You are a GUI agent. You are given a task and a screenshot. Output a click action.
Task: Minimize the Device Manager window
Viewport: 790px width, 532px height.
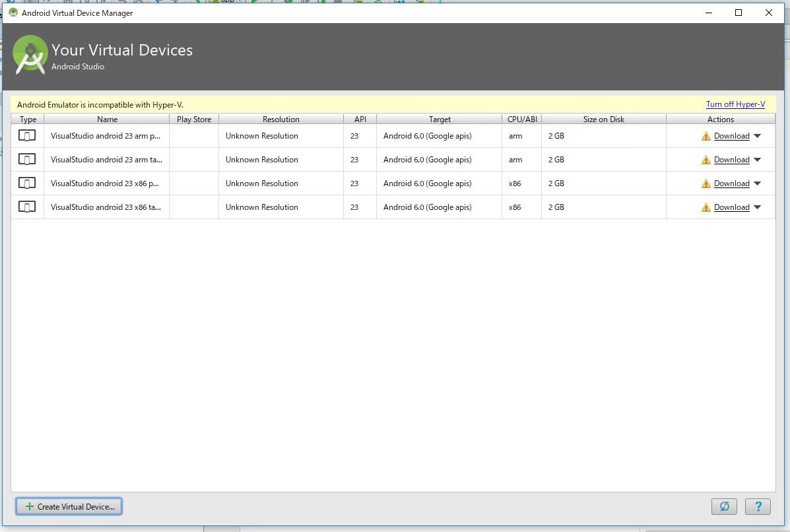tap(708, 13)
